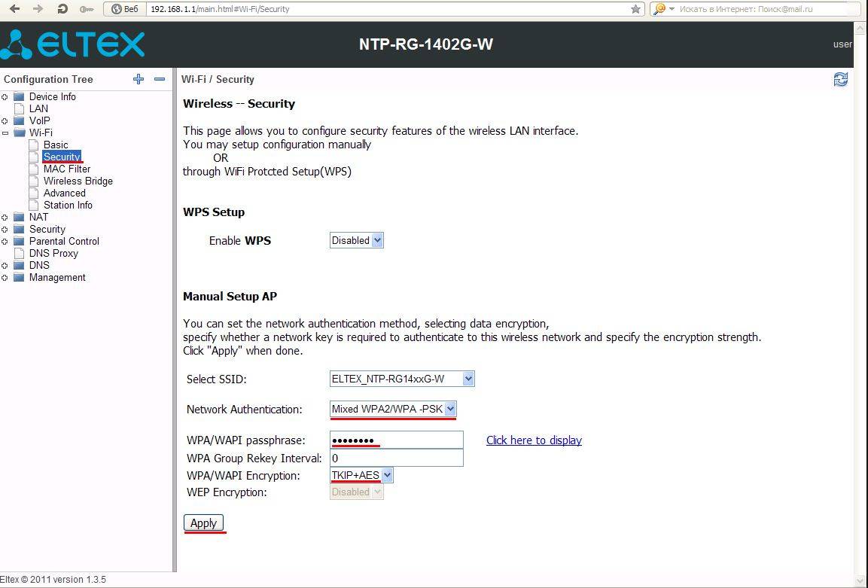Viewport: 868px width, 588px height.
Task: Open the MAC Filter page
Action: [x=67, y=169]
